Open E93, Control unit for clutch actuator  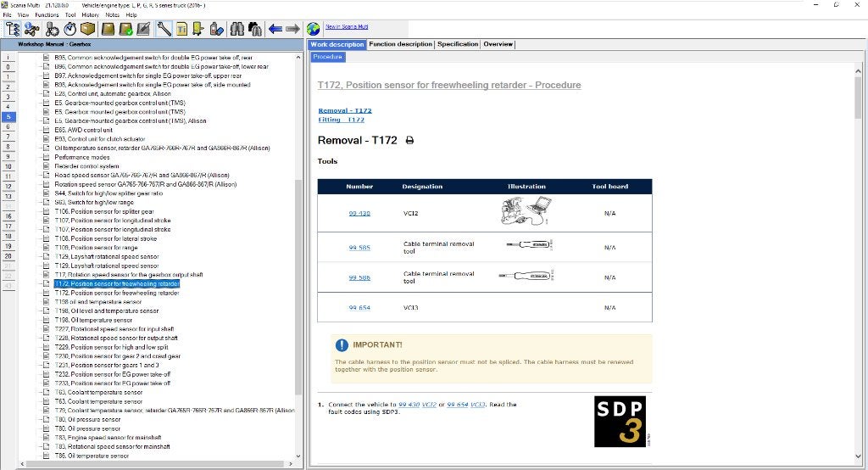[100, 139]
